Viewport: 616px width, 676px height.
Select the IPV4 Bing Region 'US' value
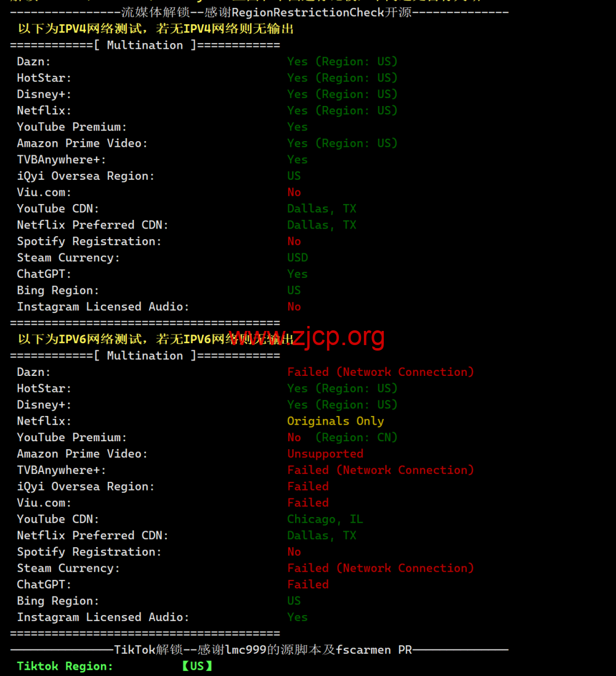click(x=294, y=291)
